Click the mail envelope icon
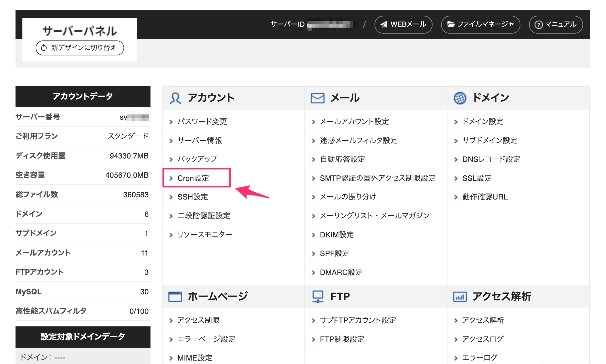This screenshot has width=606, height=364. [317, 98]
